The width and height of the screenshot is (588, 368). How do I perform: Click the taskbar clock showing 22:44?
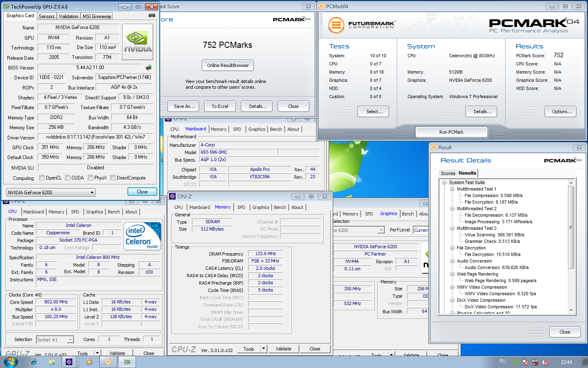[x=566, y=362]
